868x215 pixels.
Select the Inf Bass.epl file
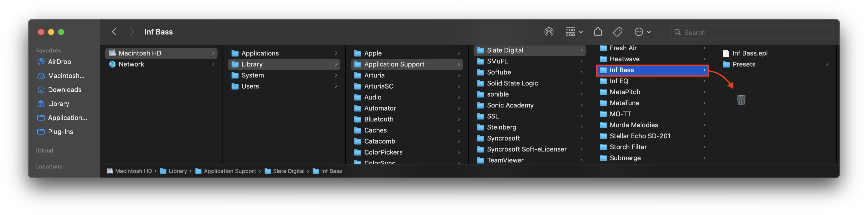click(x=775, y=53)
